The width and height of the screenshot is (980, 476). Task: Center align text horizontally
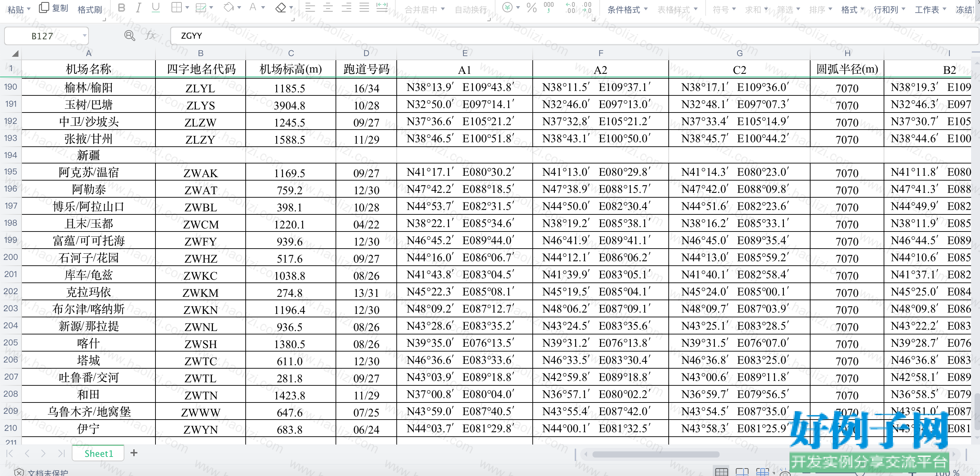[328, 8]
